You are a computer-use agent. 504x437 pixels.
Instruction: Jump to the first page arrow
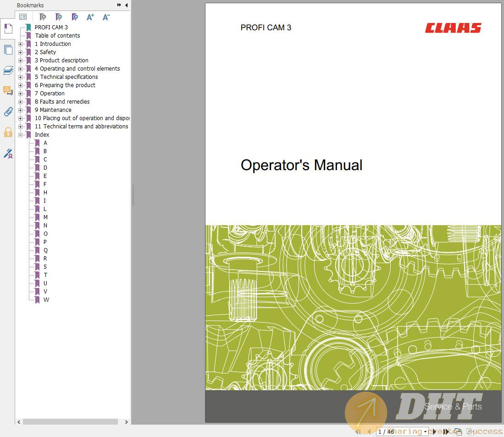[358, 431]
